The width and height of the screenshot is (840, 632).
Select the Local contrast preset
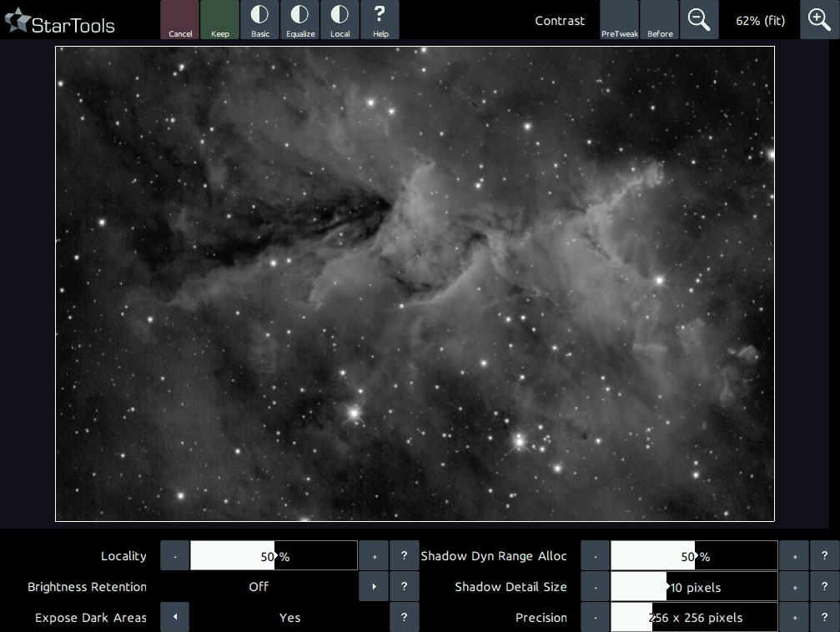tap(340, 20)
